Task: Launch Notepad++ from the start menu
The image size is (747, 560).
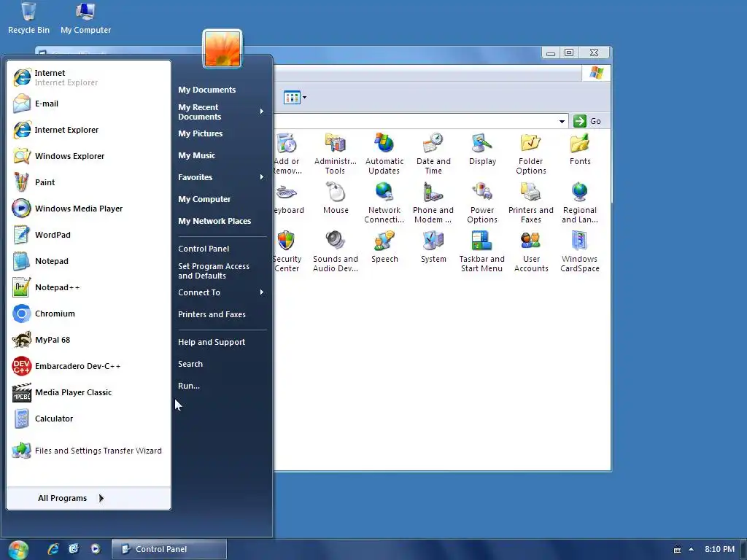Action: (88, 287)
